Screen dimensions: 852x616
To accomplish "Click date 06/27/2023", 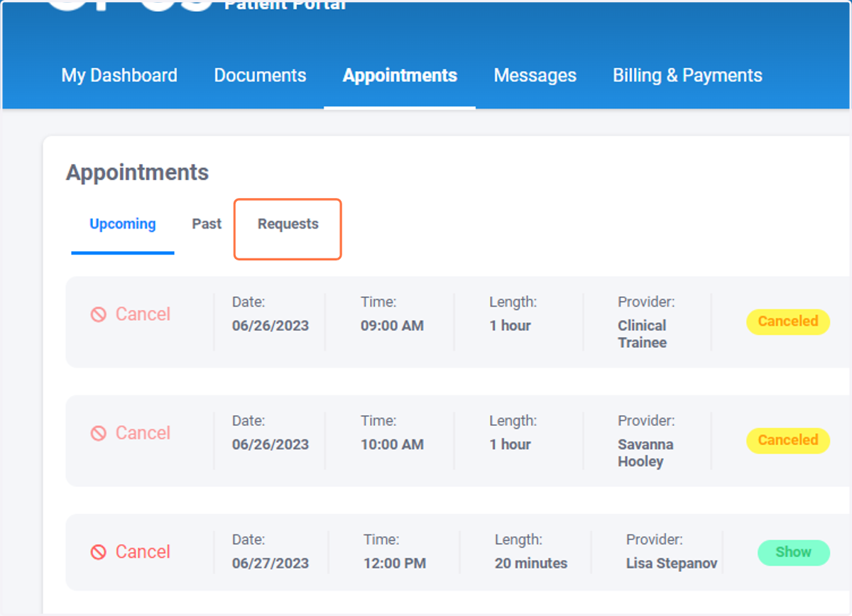I will [271, 563].
